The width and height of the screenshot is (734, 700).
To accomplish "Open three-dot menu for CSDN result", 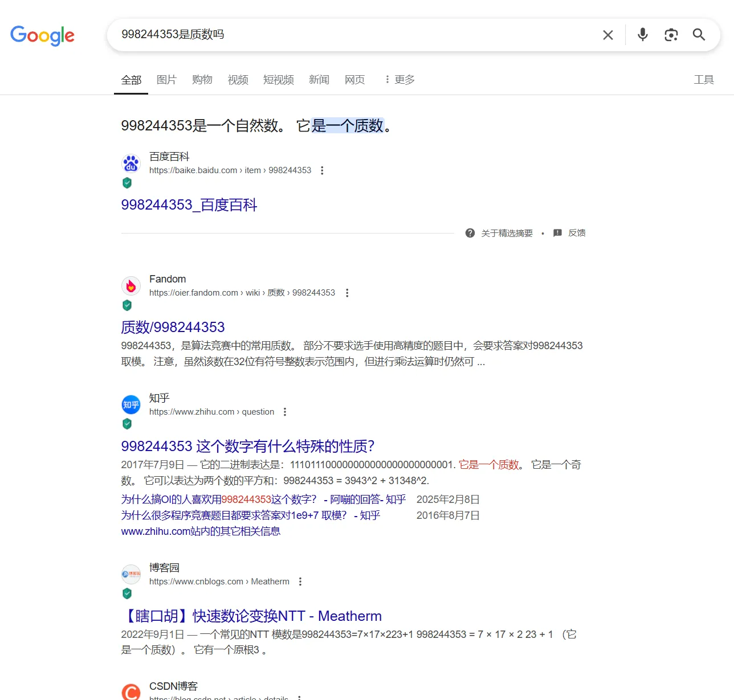I will click(299, 698).
